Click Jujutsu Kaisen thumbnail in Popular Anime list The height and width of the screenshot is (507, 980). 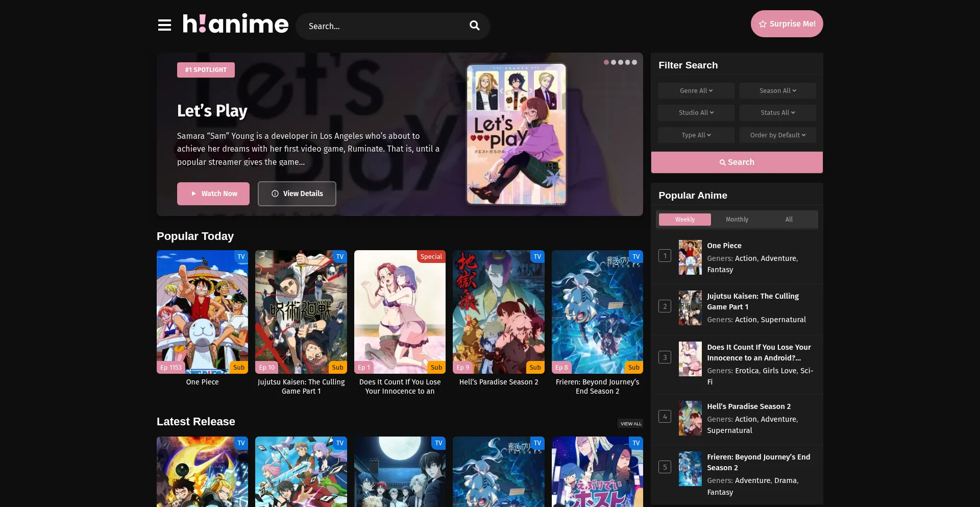[x=690, y=308]
